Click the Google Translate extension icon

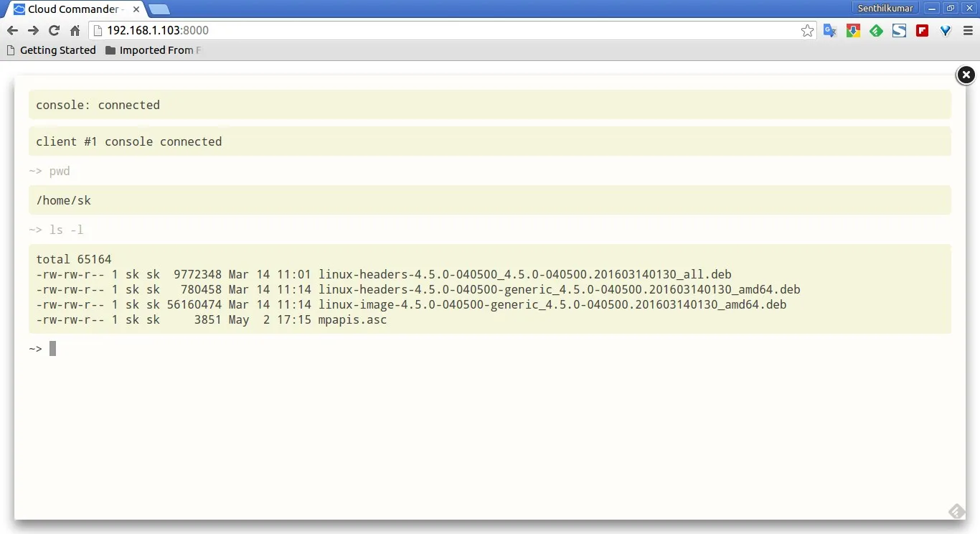(830, 31)
